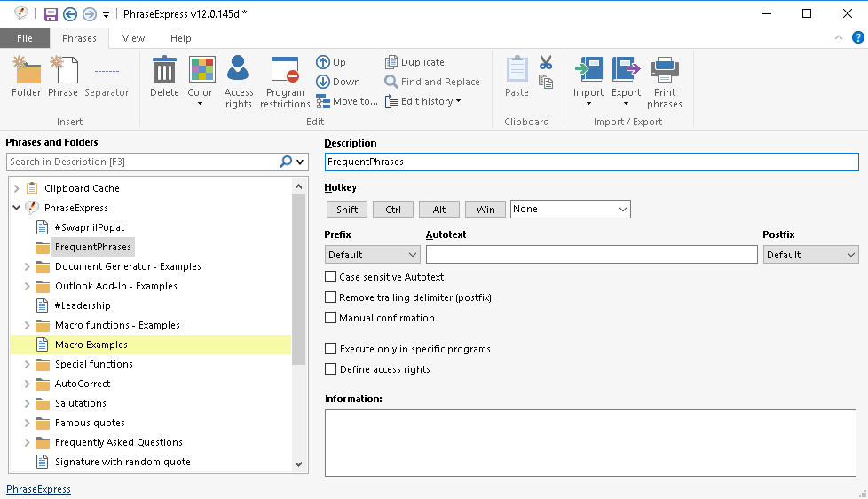Image resolution: width=868 pixels, height=499 pixels.
Task: Select the #SwapnilPopat phrase
Action: 89,227
